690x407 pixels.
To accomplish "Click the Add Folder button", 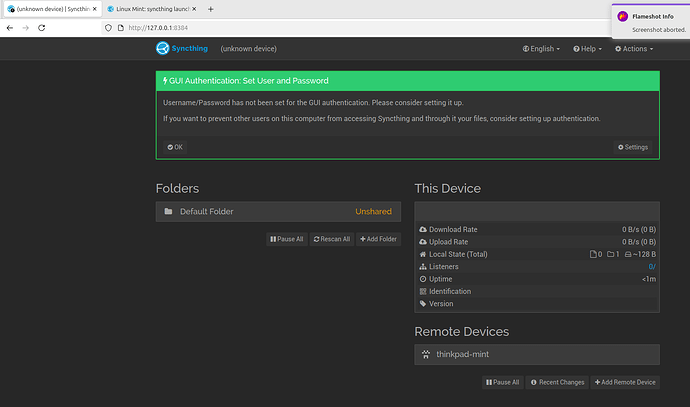I will pyautogui.click(x=378, y=239).
